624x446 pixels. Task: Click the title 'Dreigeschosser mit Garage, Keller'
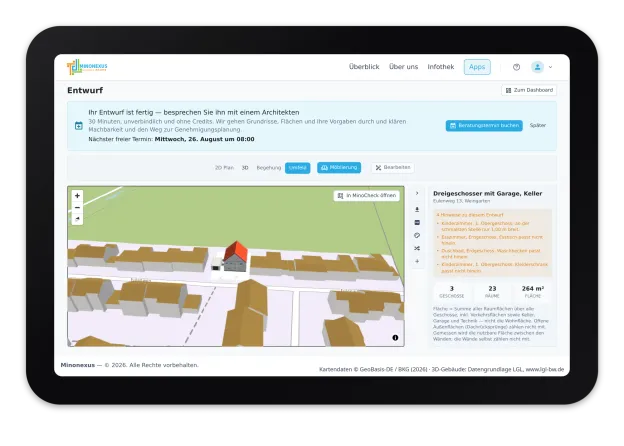[488, 193]
